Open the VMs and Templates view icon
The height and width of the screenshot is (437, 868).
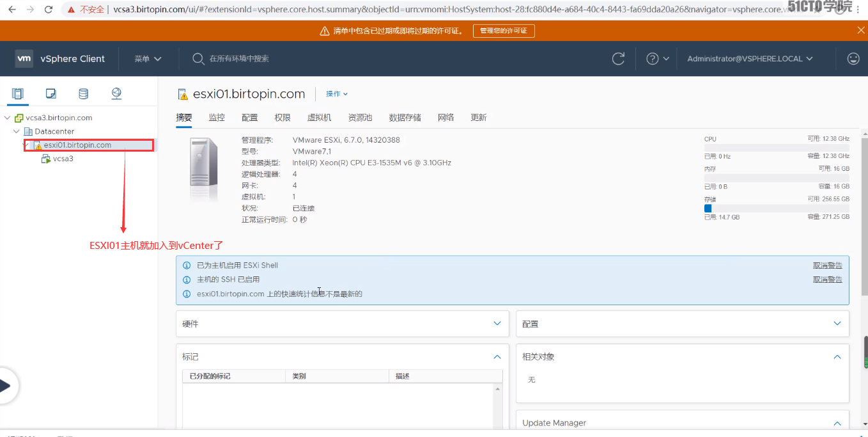pos(51,93)
